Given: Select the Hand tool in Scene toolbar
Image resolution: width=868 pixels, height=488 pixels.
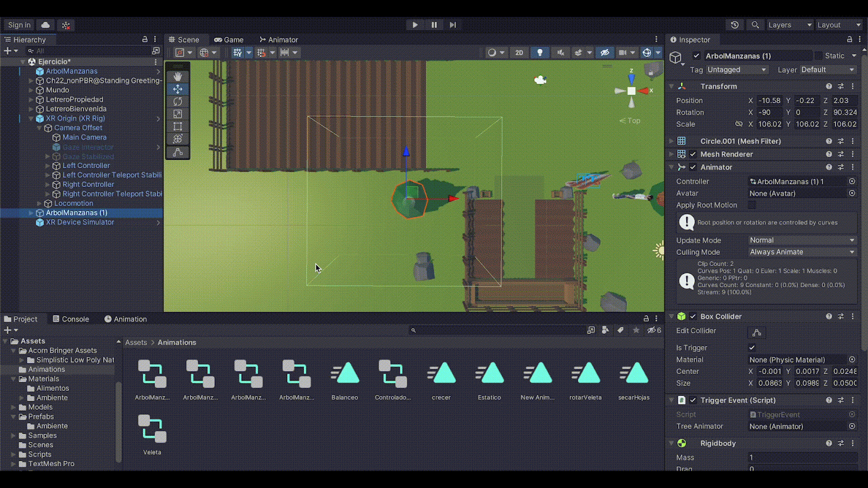Looking at the screenshot, I should pyautogui.click(x=177, y=76).
